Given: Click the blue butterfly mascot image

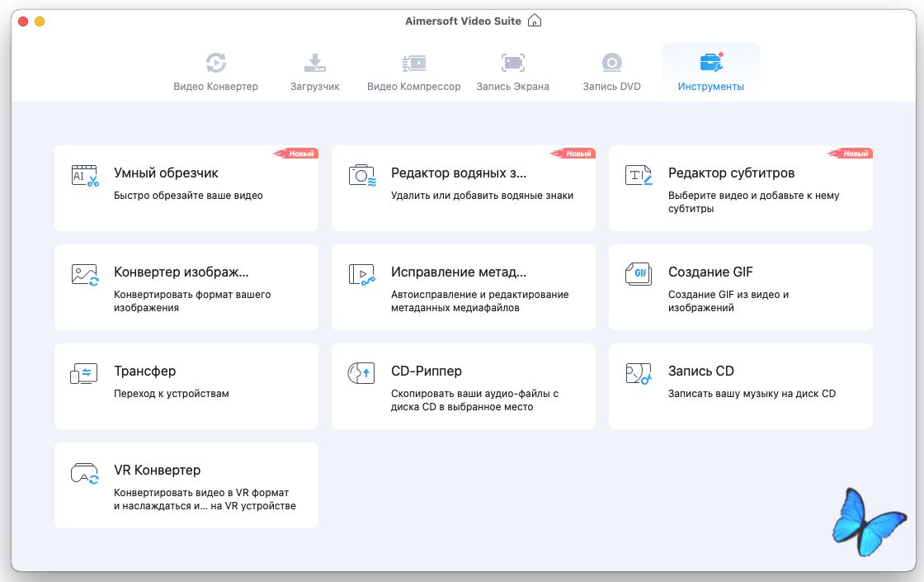Looking at the screenshot, I should pos(866,521).
